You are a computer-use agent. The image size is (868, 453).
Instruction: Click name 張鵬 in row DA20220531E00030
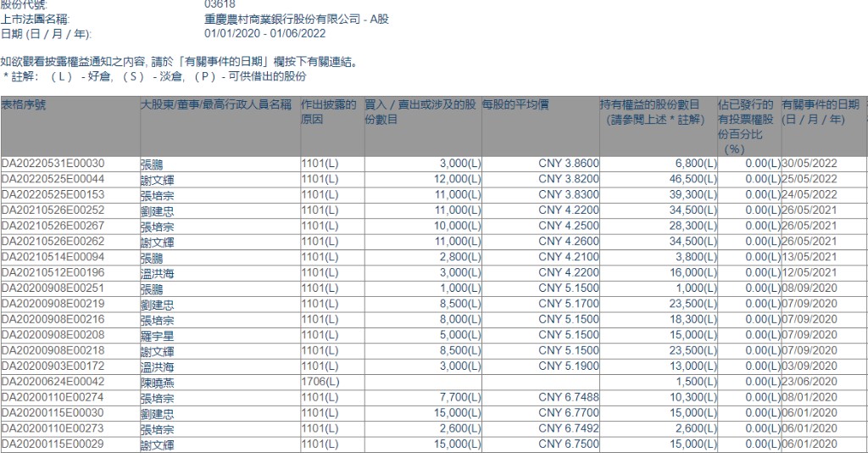click(x=152, y=164)
